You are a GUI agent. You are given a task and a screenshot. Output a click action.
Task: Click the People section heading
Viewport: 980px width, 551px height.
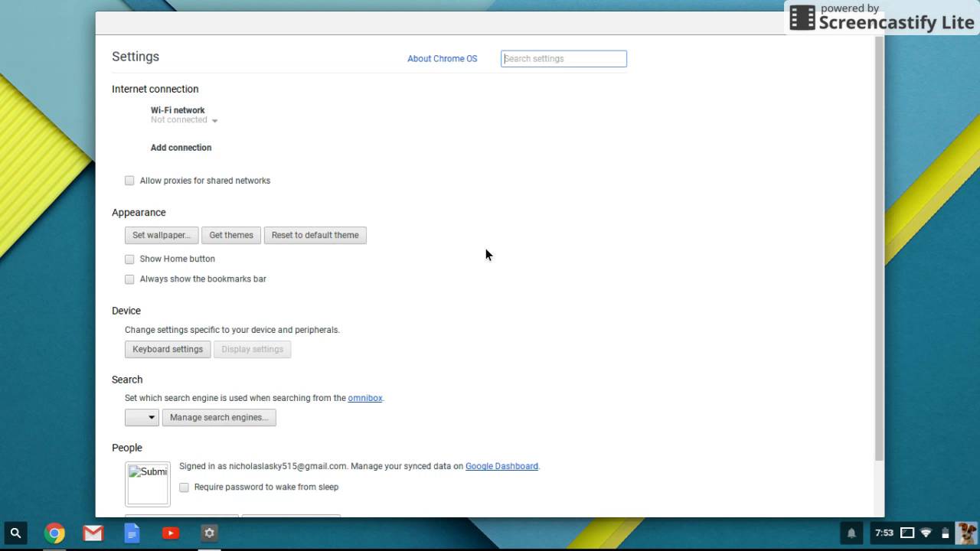click(127, 448)
